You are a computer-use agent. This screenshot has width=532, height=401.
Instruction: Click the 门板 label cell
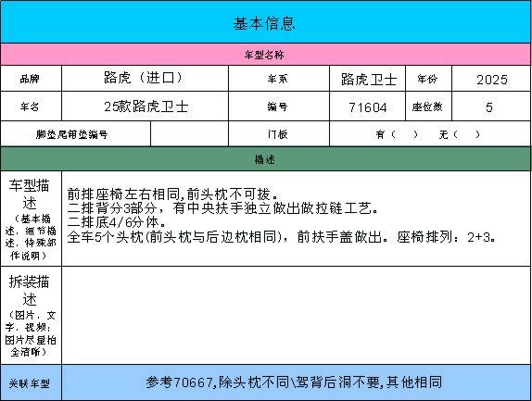(279, 134)
